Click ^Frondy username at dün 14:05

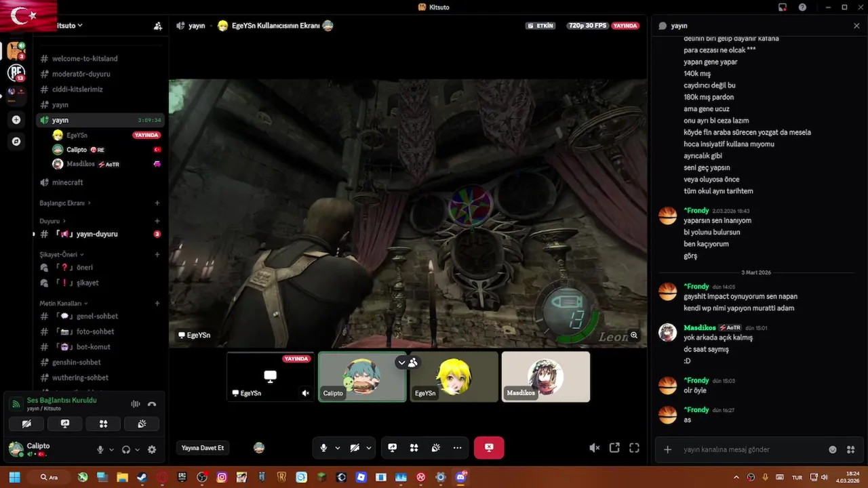pos(696,287)
